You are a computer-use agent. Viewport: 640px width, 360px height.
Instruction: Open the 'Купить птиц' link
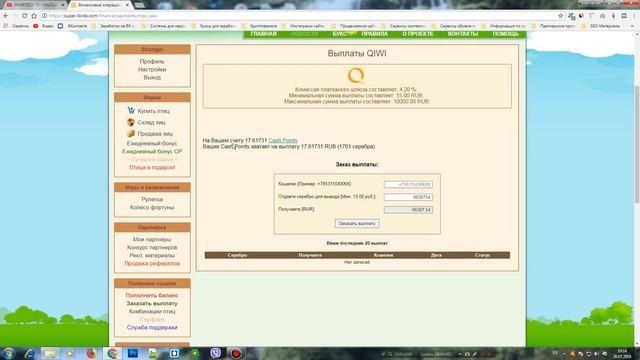[153, 111]
